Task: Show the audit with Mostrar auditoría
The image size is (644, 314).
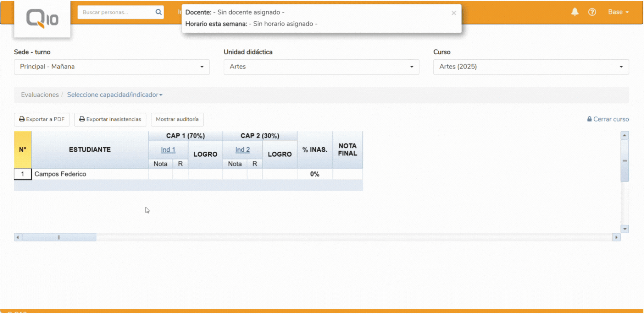Action: (177, 119)
